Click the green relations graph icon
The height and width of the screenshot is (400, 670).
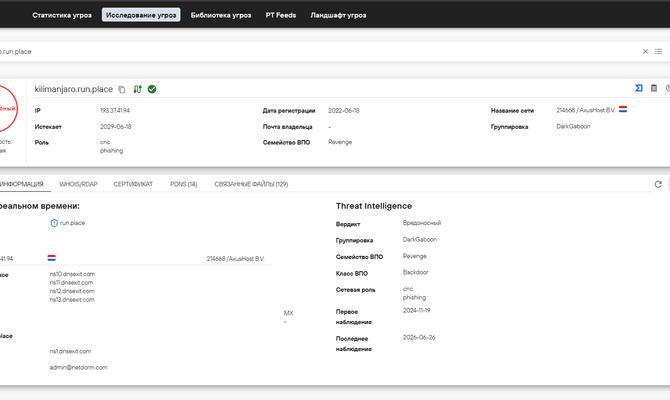click(x=137, y=89)
